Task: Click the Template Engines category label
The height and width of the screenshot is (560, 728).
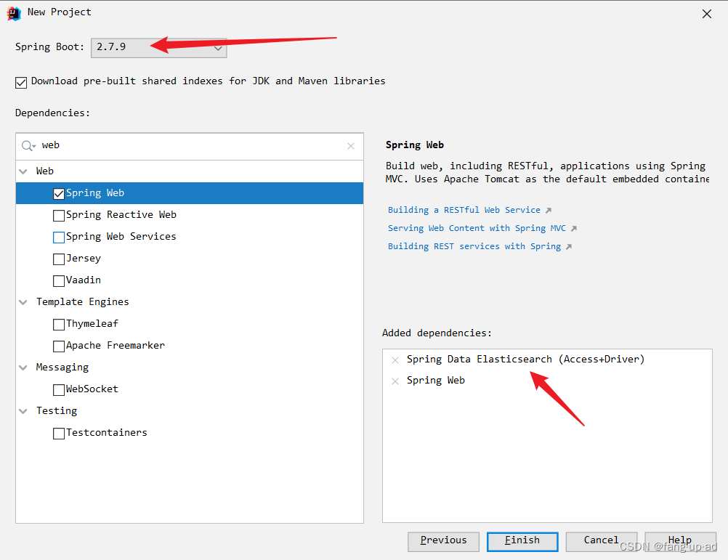Action: point(83,302)
